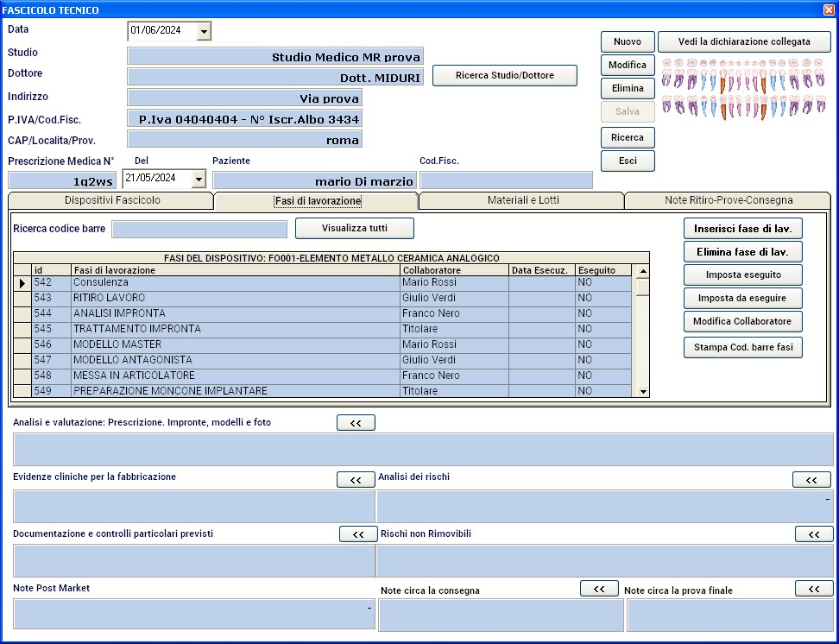Click the Indirizzo field
Image resolution: width=839 pixels, height=644 pixels.
coord(244,98)
